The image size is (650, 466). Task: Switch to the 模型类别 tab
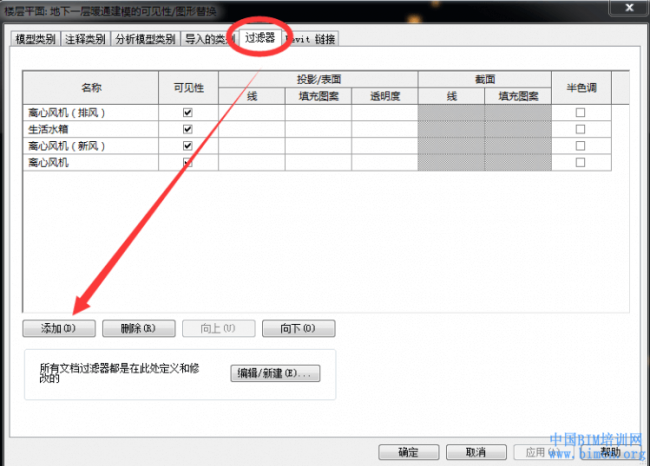(35, 39)
